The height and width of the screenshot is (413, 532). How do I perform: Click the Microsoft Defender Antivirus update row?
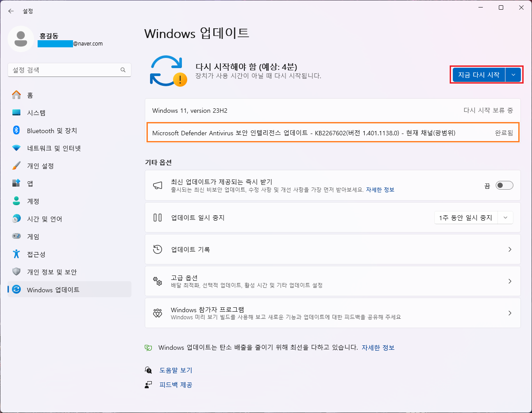click(x=332, y=133)
